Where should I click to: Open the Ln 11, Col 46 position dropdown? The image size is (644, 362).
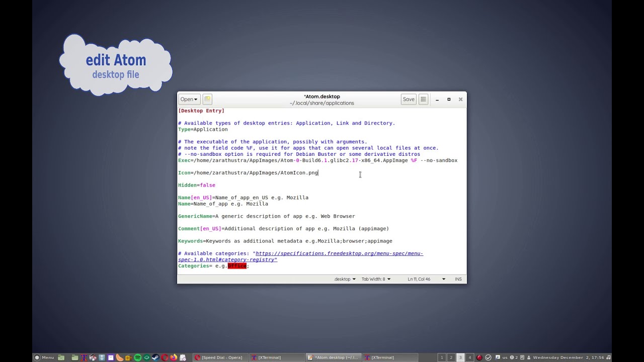[427, 279]
